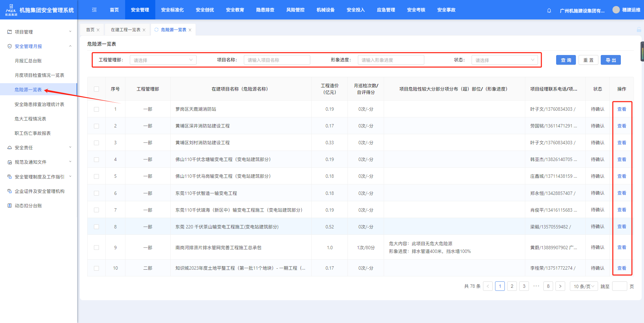Click the refresh icon on 危险源一览表 tab
The width and height of the screenshot is (644, 323).
point(156,30)
